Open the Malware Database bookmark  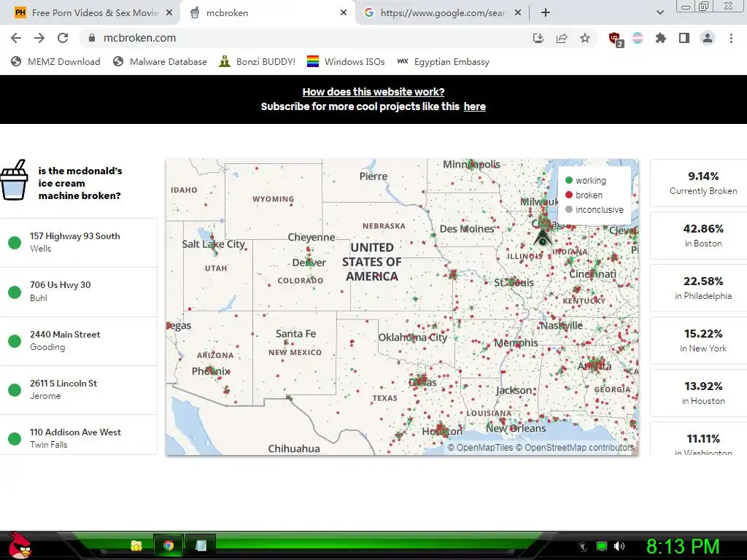[160, 61]
